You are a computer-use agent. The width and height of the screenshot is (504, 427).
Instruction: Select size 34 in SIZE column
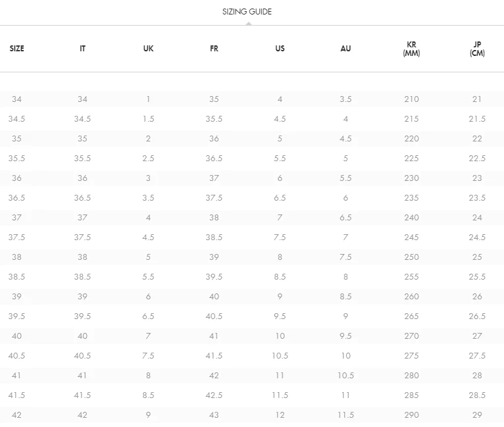[16, 99]
